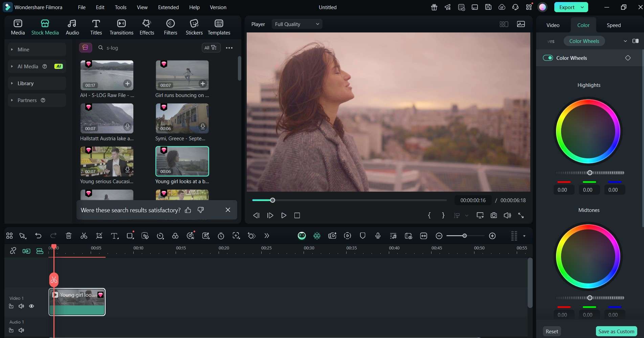Open the Filters tab

click(x=170, y=27)
